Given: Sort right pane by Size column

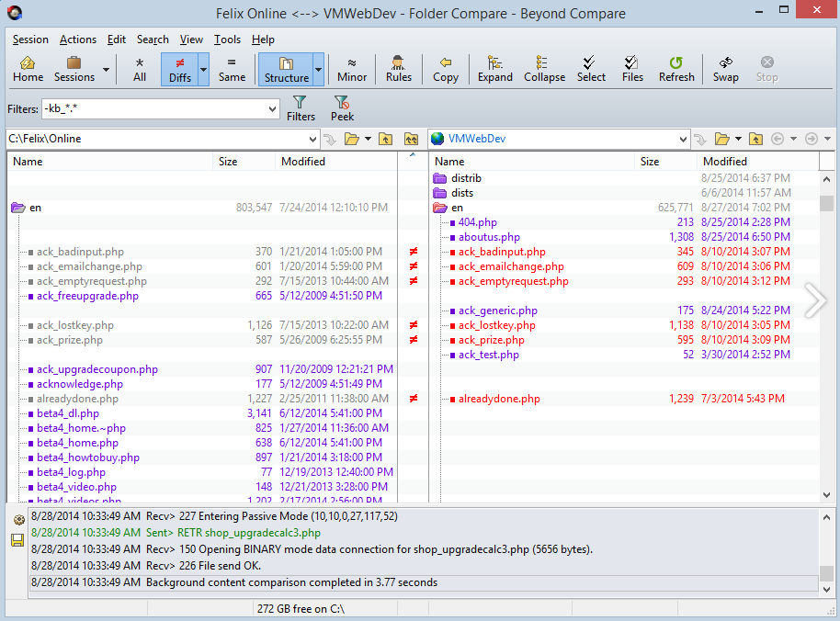Looking at the screenshot, I should pyautogui.click(x=665, y=162).
